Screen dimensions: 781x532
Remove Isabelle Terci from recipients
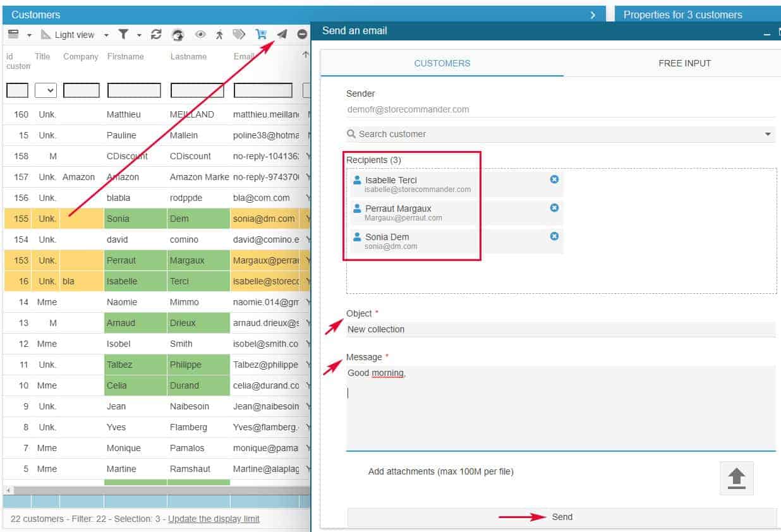554,179
